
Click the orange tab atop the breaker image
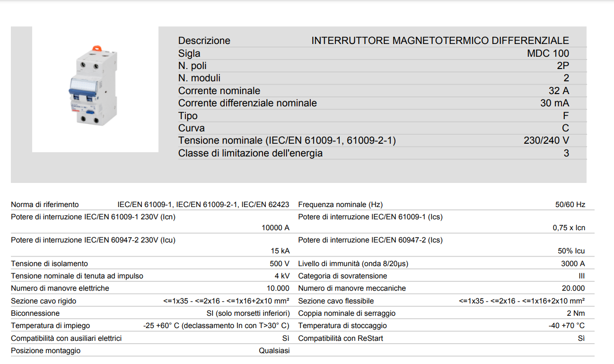pyautogui.click(x=97, y=48)
